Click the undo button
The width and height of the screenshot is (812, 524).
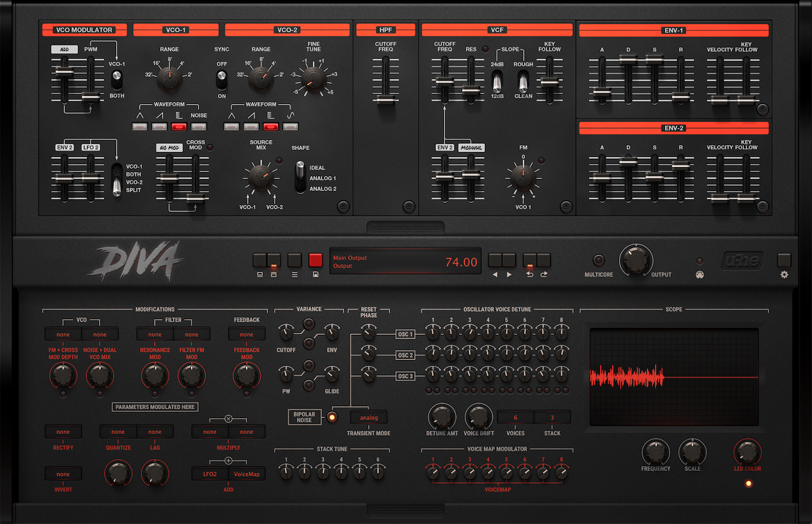pyautogui.click(x=530, y=260)
